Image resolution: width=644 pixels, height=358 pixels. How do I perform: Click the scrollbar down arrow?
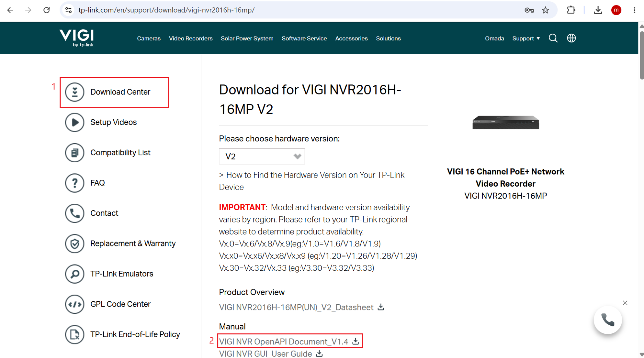pyautogui.click(x=641, y=354)
